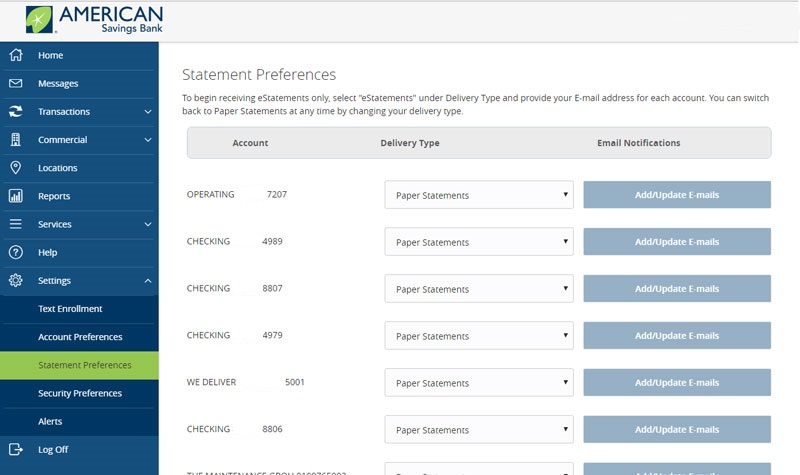Click the WE DELIVER 5001 account name
The height and width of the screenshot is (475, 800).
click(x=245, y=382)
